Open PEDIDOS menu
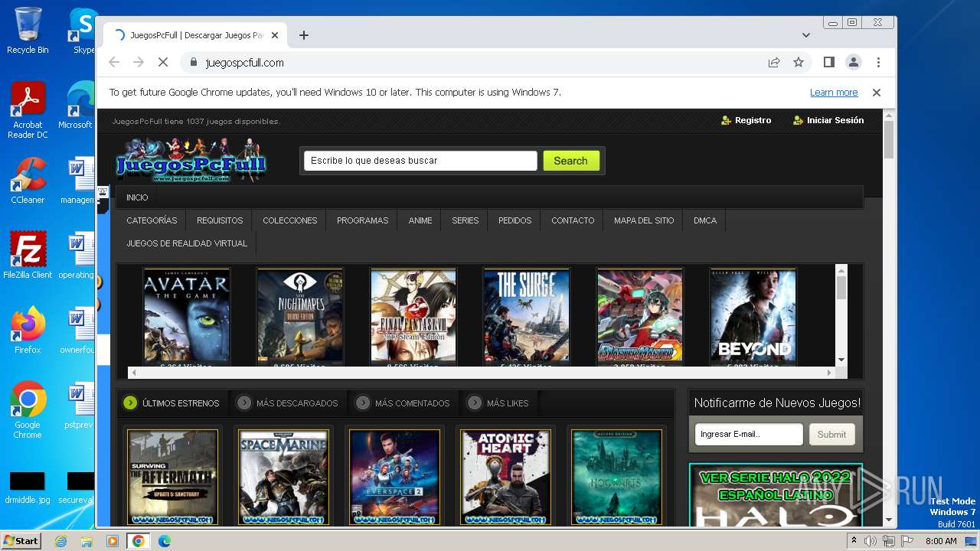This screenshot has width=980, height=551. (514, 220)
